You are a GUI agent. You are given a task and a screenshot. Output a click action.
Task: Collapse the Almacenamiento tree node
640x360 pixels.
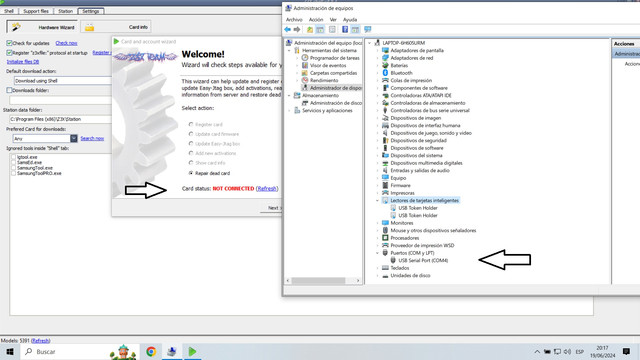tap(289, 96)
